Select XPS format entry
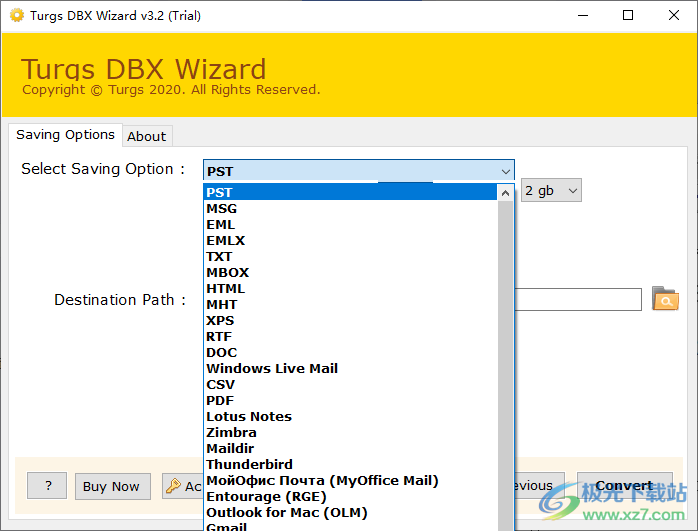 click(350, 320)
